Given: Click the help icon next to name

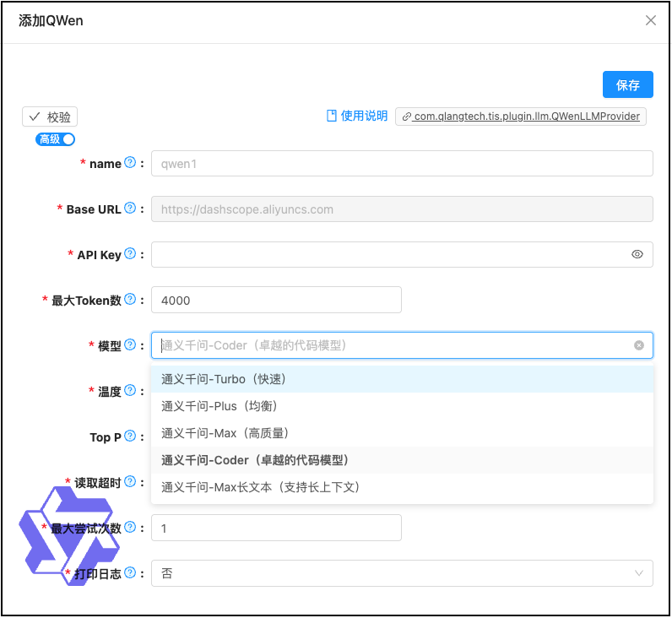Looking at the screenshot, I should tap(130, 163).
